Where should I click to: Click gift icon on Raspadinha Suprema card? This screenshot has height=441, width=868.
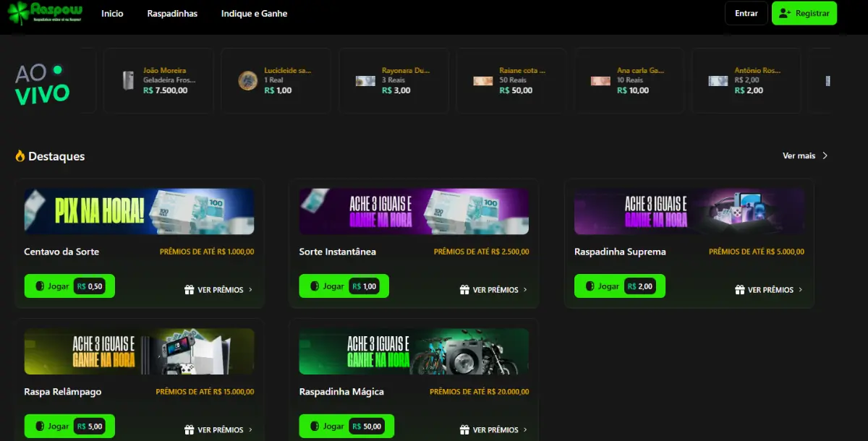(x=740, y=290)
